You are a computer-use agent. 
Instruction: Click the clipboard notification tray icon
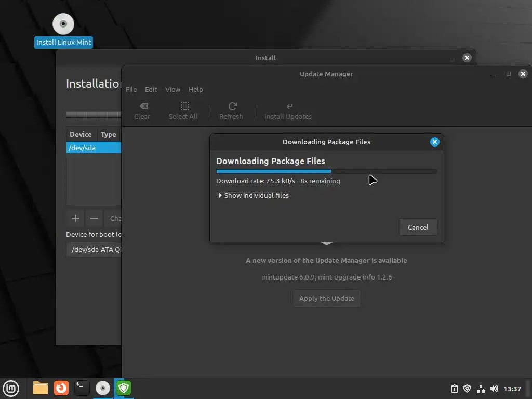[x=454, y=389]
